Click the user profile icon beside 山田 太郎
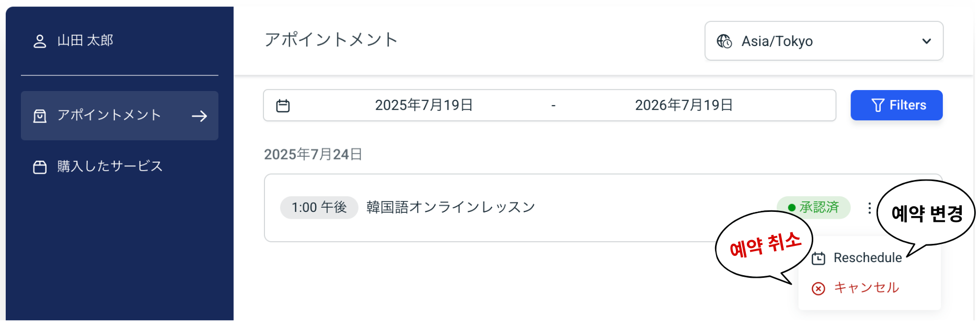The width and height of the screenshot is (980, 327). coord(40,41)
